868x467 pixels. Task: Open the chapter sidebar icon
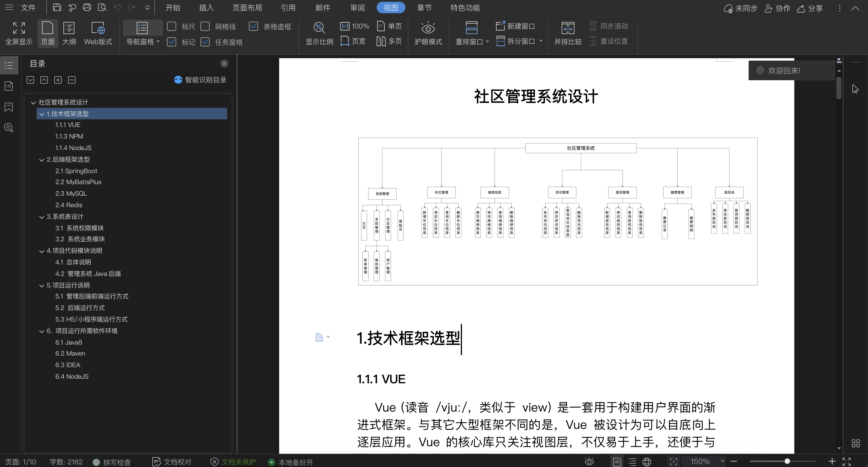pyautogui.click(x=9, y=86)
